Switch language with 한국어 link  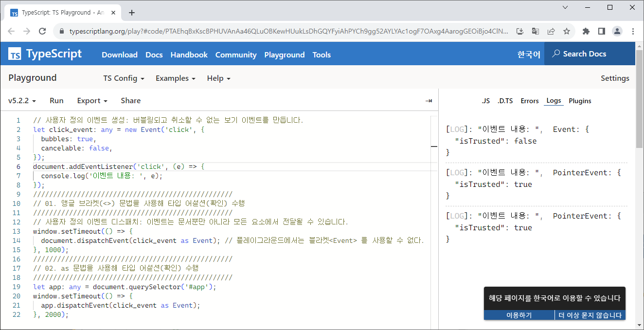pos(529,55)
